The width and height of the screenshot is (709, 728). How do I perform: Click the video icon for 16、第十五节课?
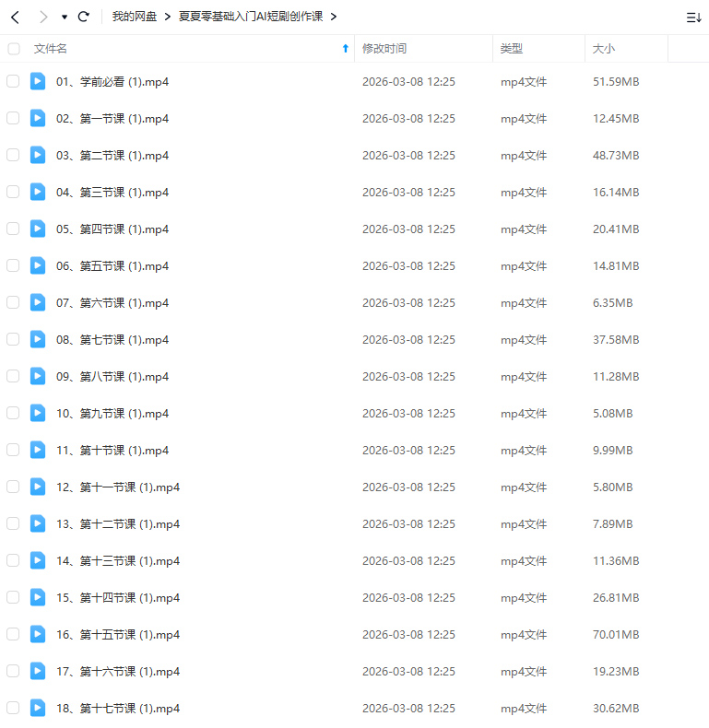click(38, 634)
